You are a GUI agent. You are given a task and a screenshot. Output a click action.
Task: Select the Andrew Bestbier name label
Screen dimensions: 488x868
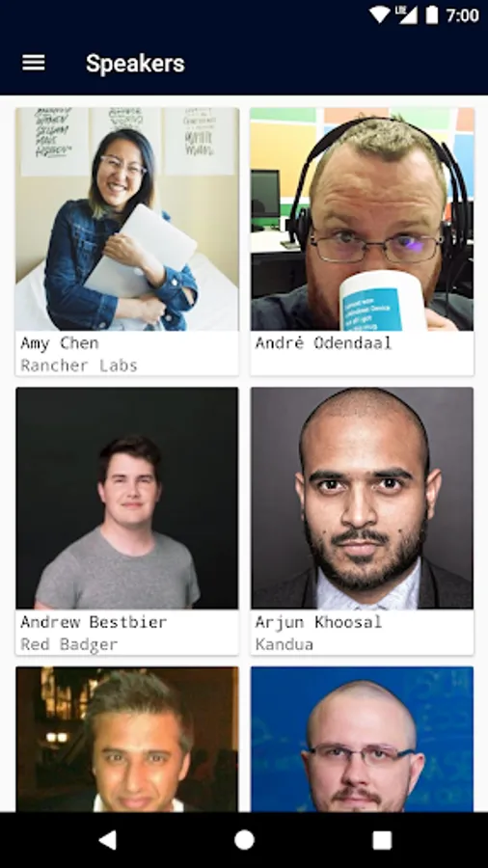(x=94, y=622)
